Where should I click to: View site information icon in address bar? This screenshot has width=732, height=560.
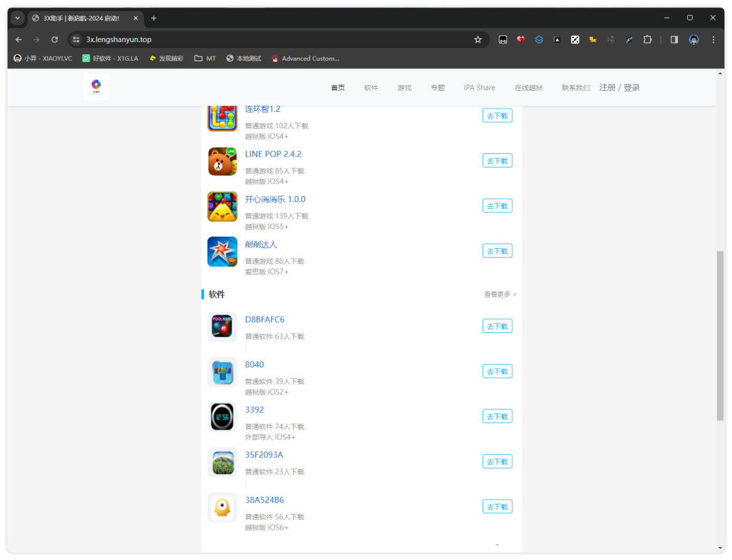pos(76,40)
